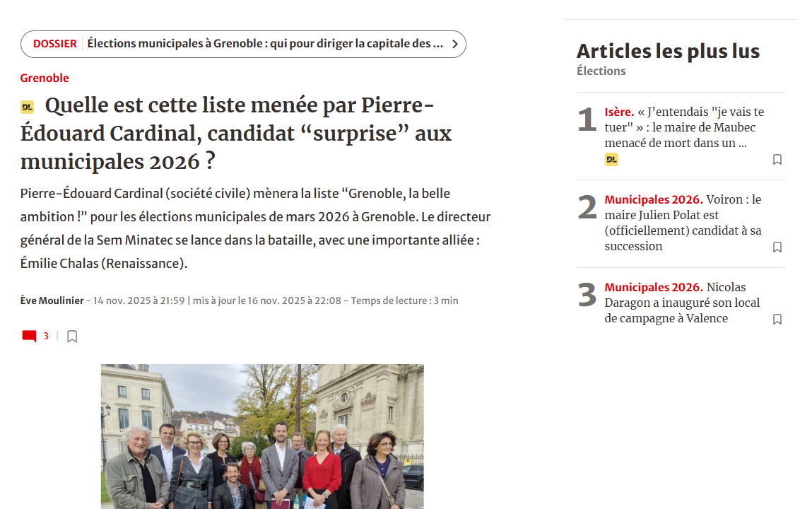This screenshot has width=812, height=509.
Task: Click ranking number 1 in most-read list
Action: point(587,120)
